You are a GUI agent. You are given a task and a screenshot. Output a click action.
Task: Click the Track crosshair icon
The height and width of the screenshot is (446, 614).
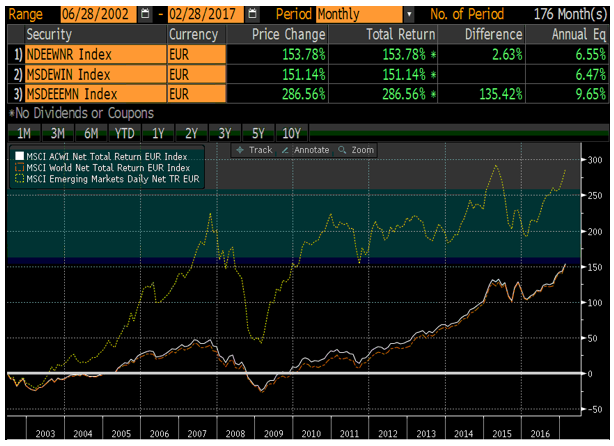pos(240,150)
